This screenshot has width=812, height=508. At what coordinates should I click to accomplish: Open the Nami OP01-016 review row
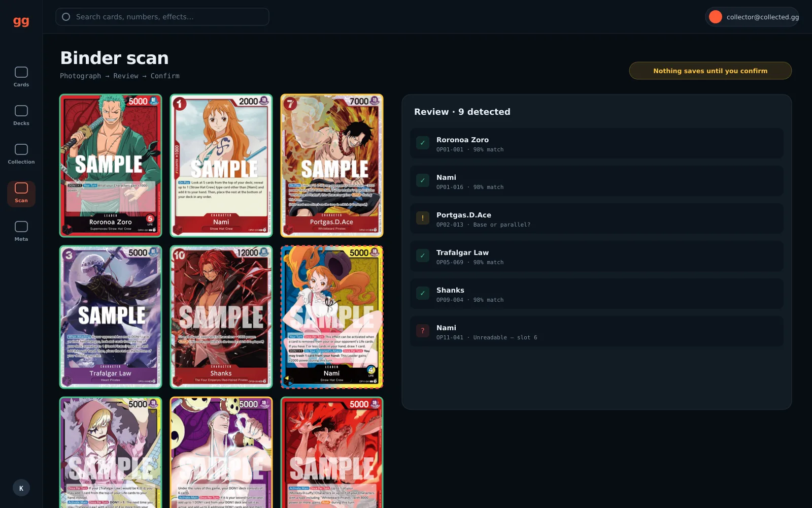pos(597,181)
